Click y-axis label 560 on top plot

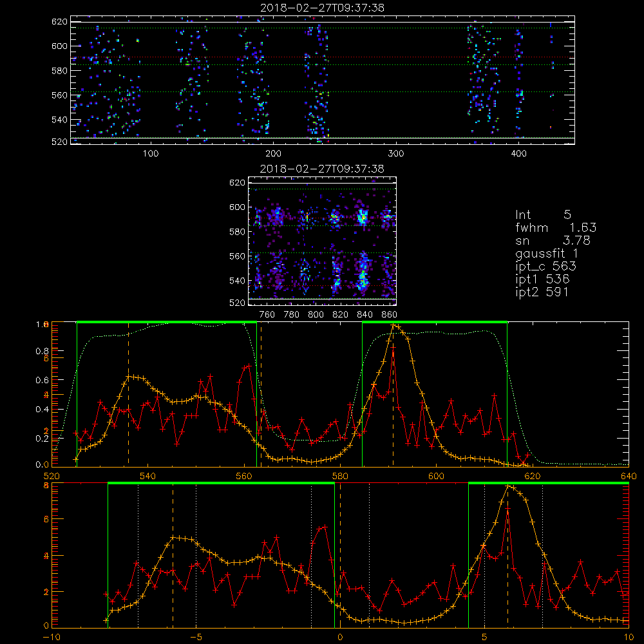(59, 95)
